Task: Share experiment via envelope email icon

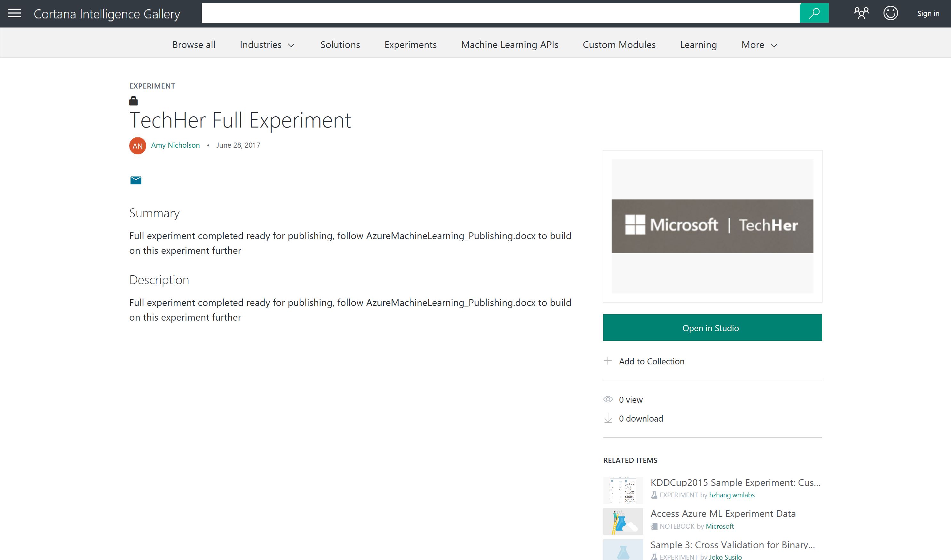Action: (x=136, y=180)
